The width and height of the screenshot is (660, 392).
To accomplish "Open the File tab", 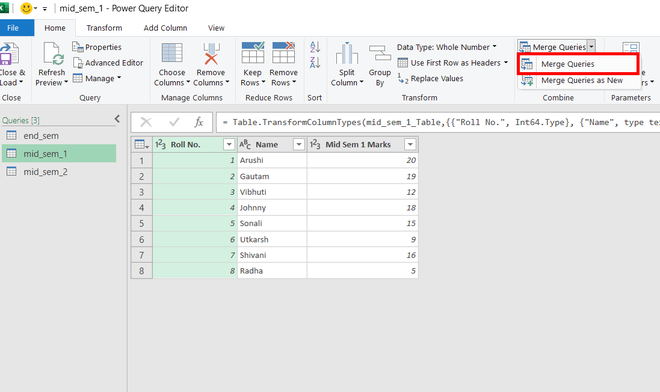I will click(x=13, y=28).
